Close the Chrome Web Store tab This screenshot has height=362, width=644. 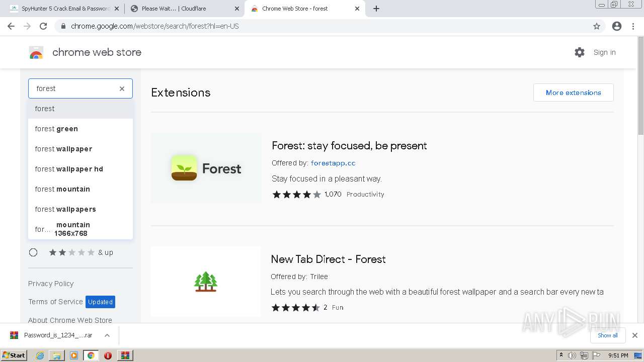(x=357, y=9)
